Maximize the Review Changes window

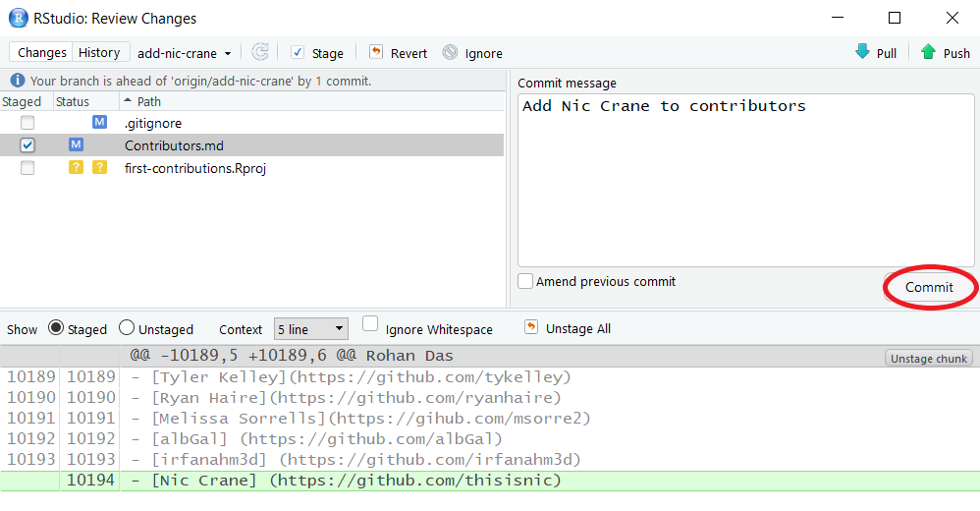(895, 18)
